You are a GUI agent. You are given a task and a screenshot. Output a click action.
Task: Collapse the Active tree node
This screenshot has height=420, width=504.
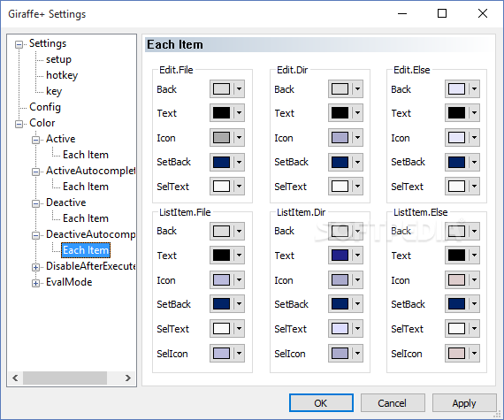click(x=35, y=140)
